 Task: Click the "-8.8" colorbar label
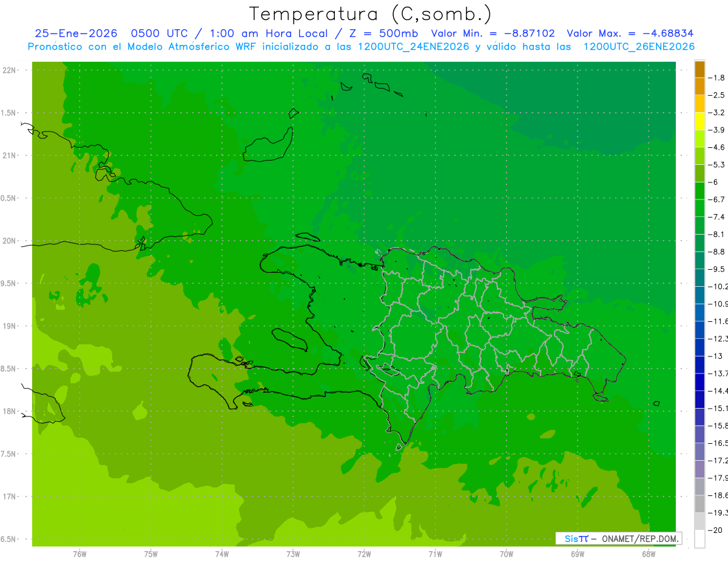point(717,252)
